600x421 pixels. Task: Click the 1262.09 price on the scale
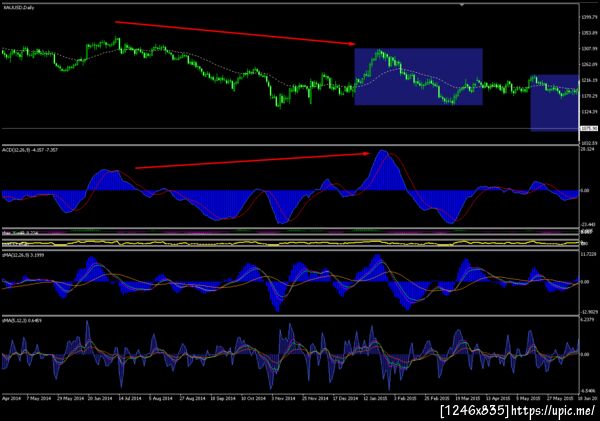click(x=589, y=64)
